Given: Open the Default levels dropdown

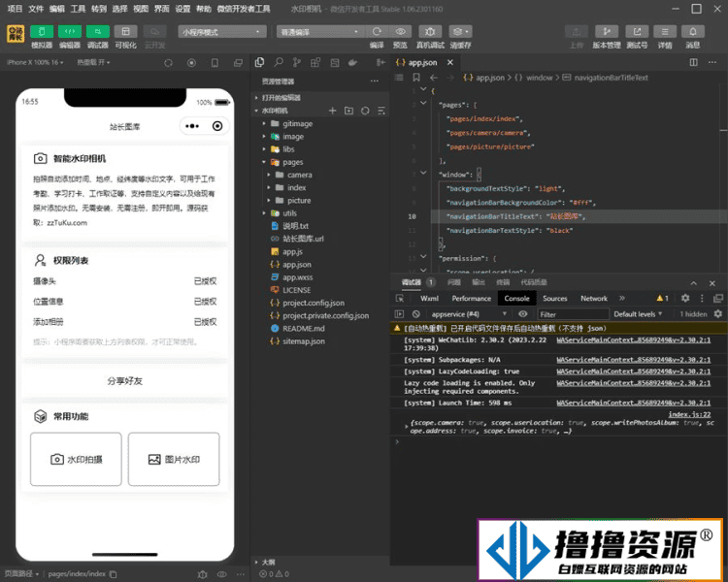Looking at the screenshot, I should click(x=638, y=314).
